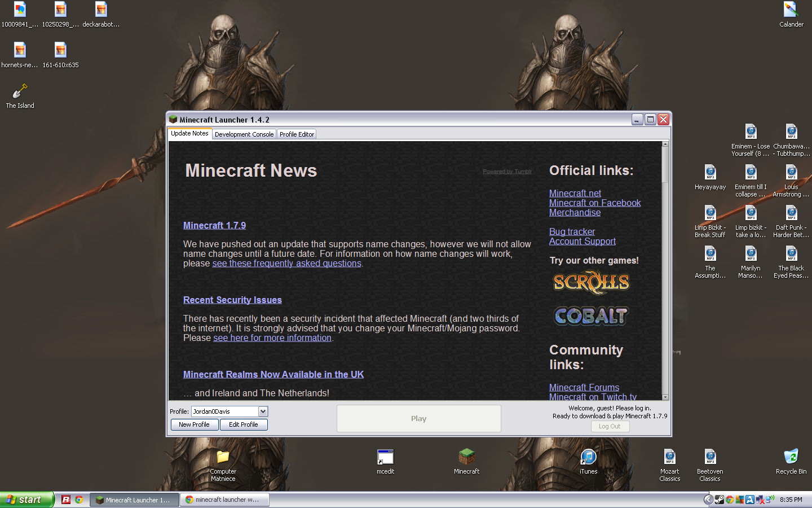Viewport: 812px width, 508px height.
Task: Open the Bug tracker link
Action: [x=572, y=231]
